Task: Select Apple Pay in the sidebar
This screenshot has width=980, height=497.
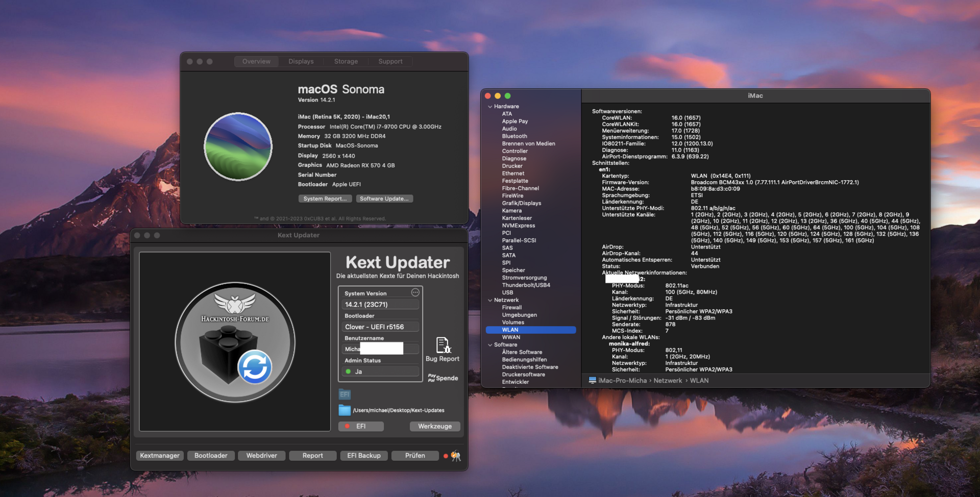Action: click(515, 121)
